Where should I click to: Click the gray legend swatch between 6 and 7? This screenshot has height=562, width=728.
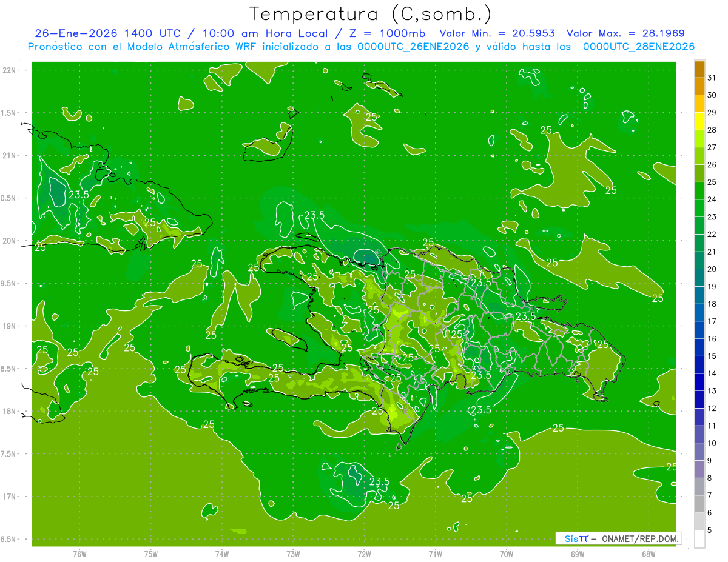point(699,504)
